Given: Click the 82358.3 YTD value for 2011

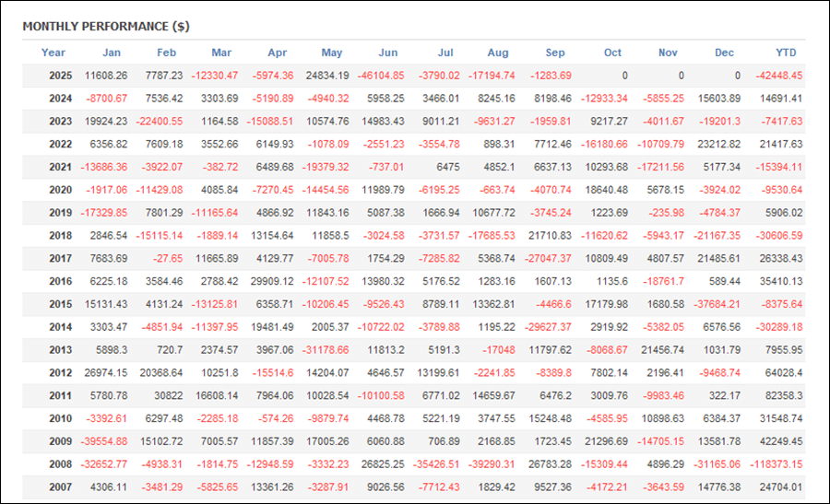Looking at the screenshot, I should (x=781, y=395).
